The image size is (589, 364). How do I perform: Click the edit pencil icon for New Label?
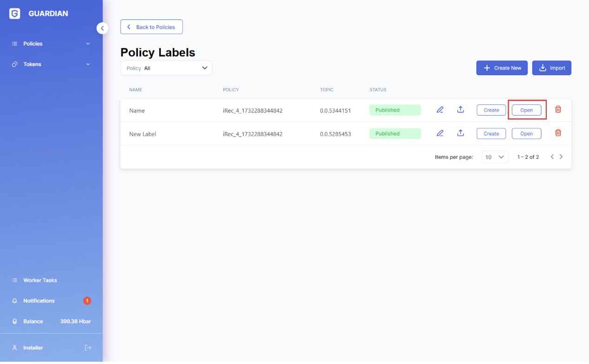pyautogui.click(x=440, y=133)
